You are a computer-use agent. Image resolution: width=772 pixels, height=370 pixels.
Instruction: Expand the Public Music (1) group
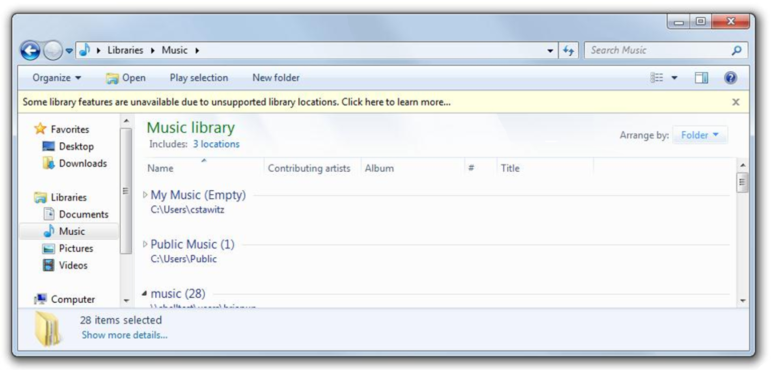pyautogui.click(x=145, y=244)
